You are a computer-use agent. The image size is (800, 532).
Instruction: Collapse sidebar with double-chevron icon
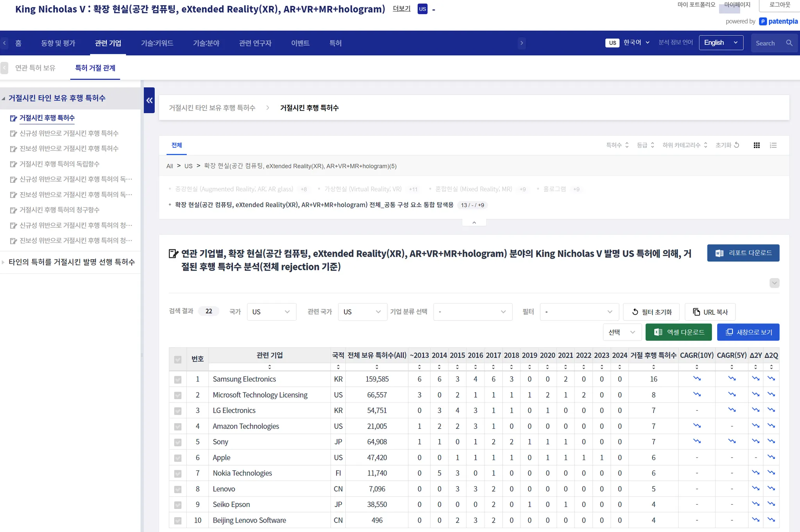point(149,100)
